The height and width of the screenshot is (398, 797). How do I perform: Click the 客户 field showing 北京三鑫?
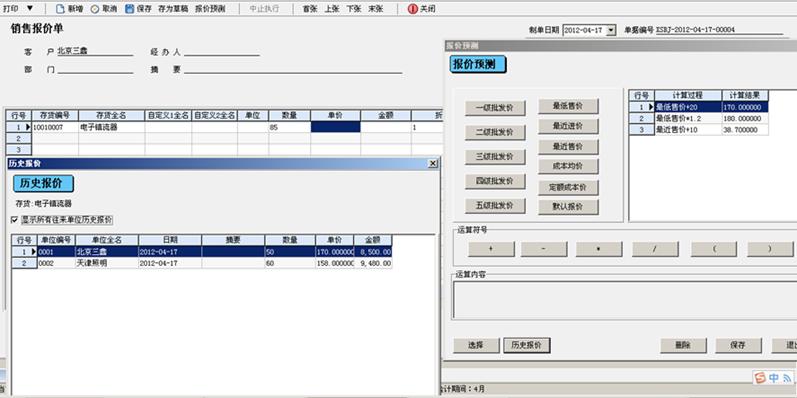[95, 51]
